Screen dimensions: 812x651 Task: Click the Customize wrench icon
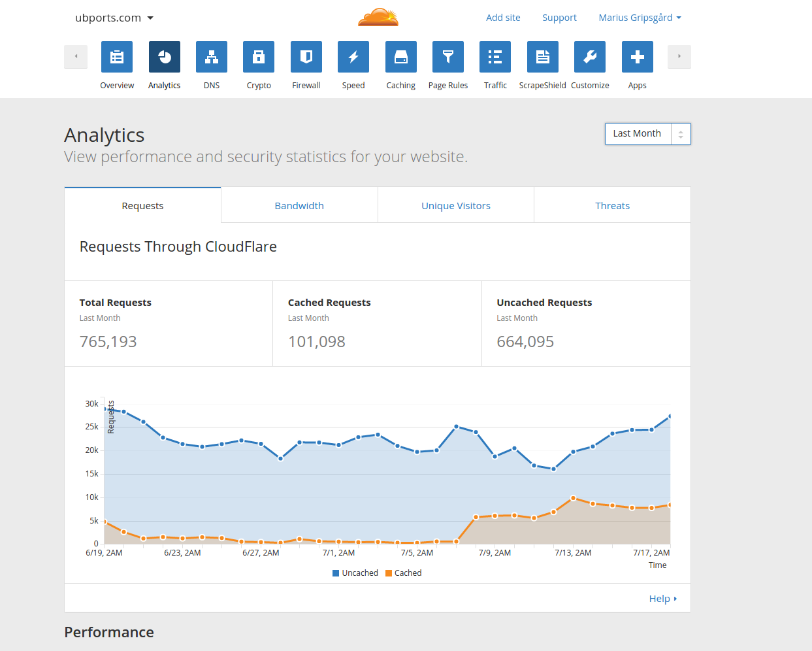coord(590,57)
